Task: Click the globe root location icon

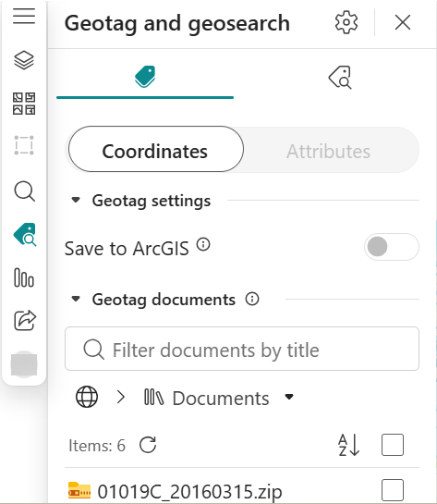Action: click(x=87, y=397)
